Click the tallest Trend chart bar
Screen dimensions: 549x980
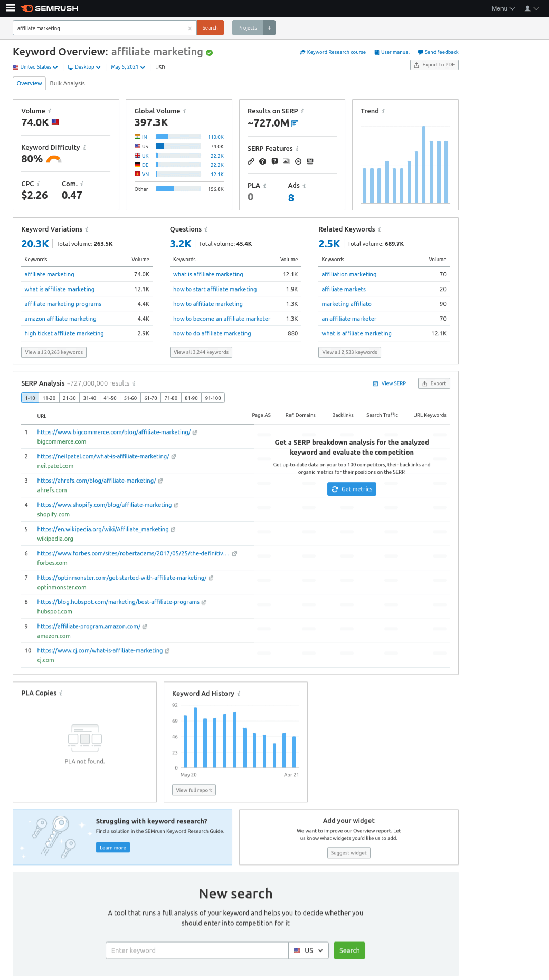click(x=424, y=165)
